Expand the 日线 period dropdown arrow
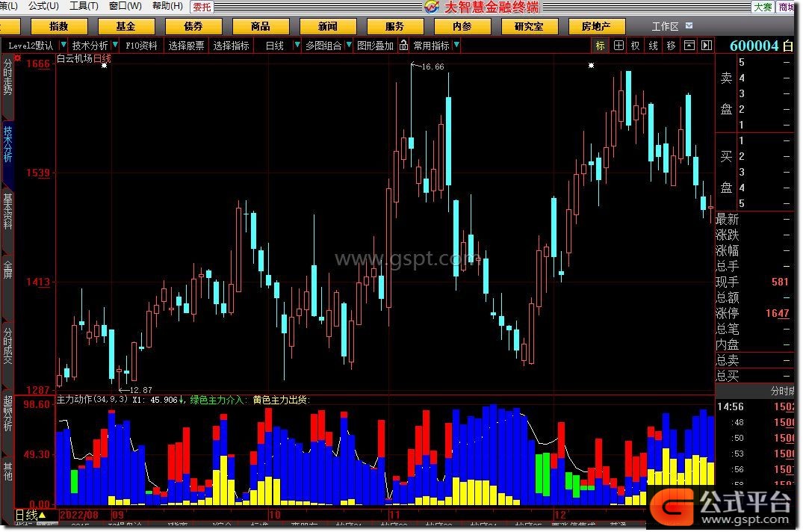This screenshot has width=803, height=532. (297, 45)
